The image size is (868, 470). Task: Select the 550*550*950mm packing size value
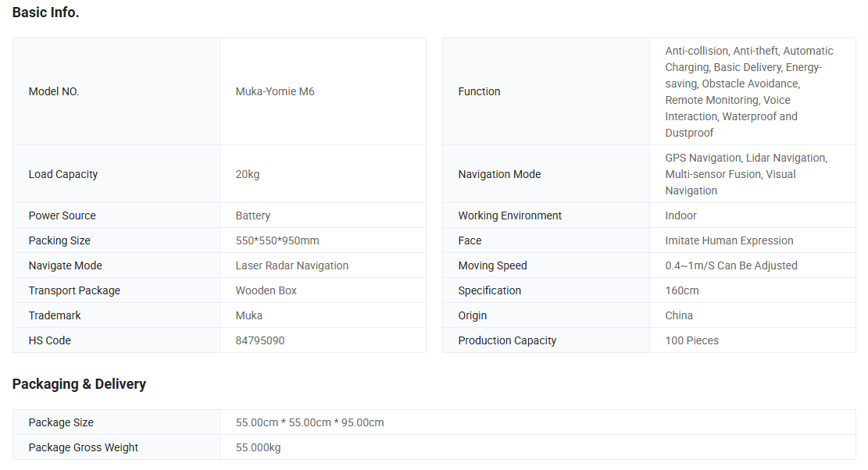click(x=277, y=240)
